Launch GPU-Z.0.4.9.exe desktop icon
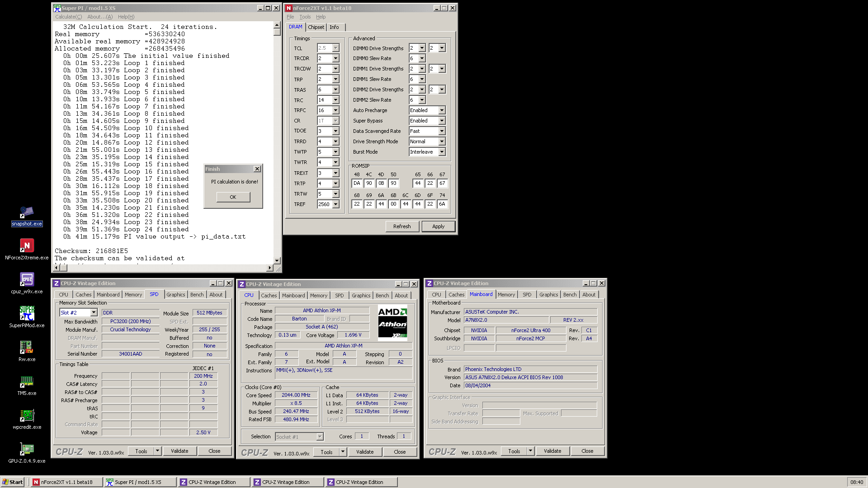 coord(27,453)
